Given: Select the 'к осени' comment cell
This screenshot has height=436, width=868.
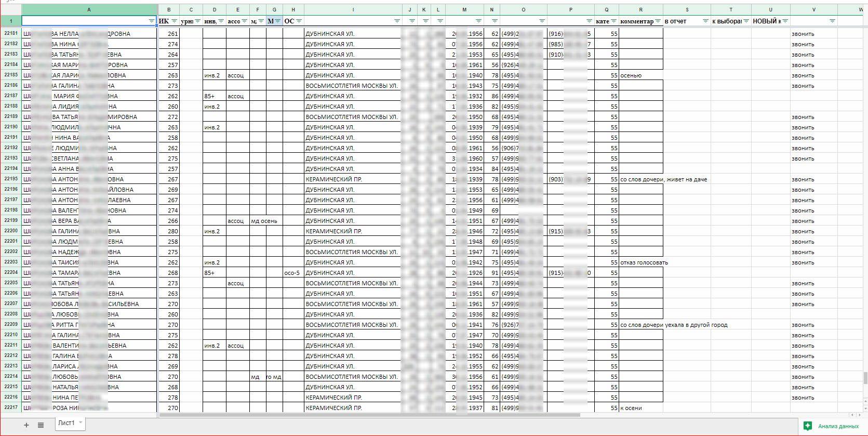Looking at the screenshot, I should click(x=641, y=408).
